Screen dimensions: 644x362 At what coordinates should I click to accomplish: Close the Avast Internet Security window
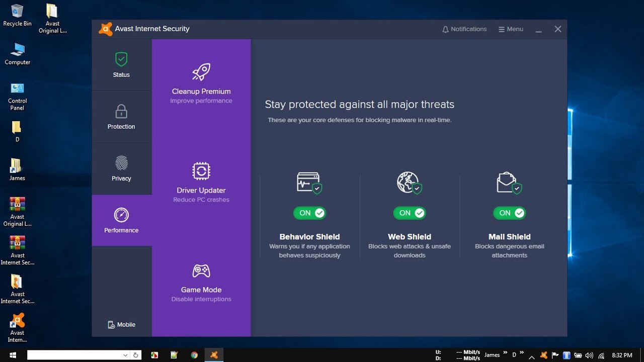(558, 29)
